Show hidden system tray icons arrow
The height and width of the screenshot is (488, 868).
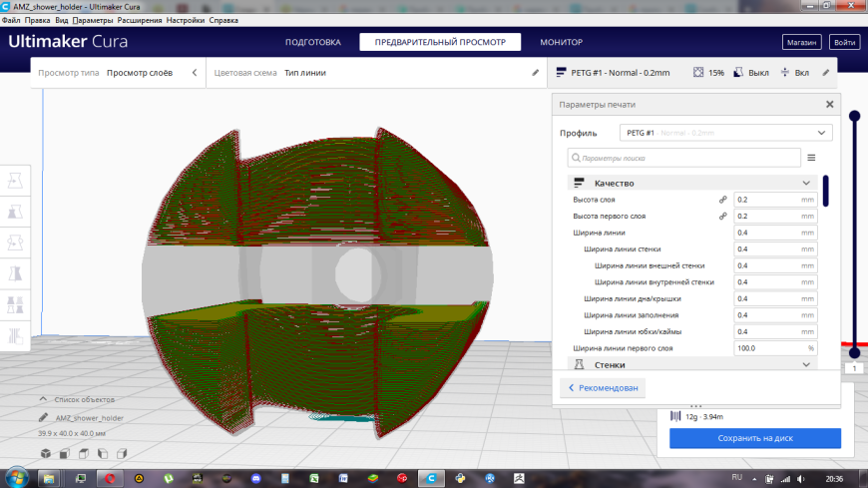coord(754,479)
